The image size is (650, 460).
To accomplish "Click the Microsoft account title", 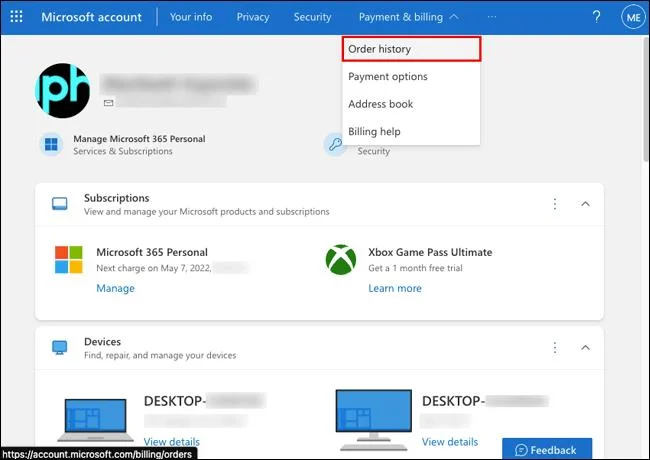I will (x=91, y=17).
